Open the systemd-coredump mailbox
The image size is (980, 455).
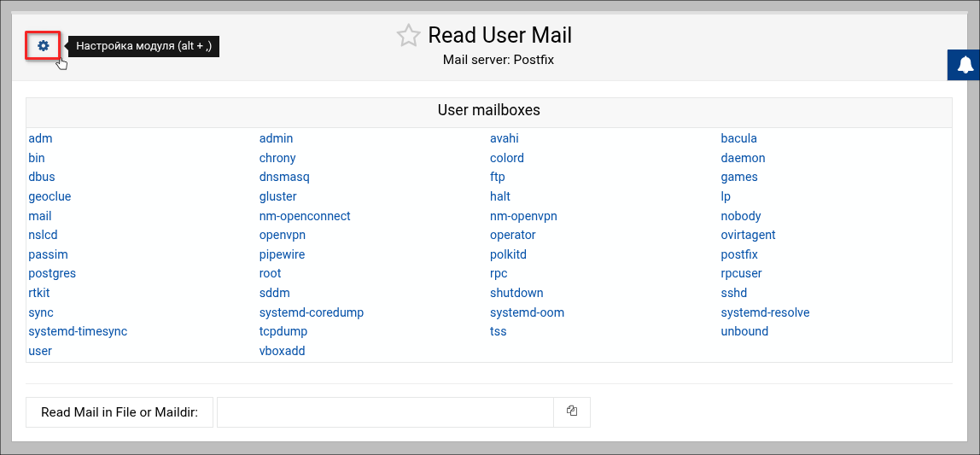(312, 312)
